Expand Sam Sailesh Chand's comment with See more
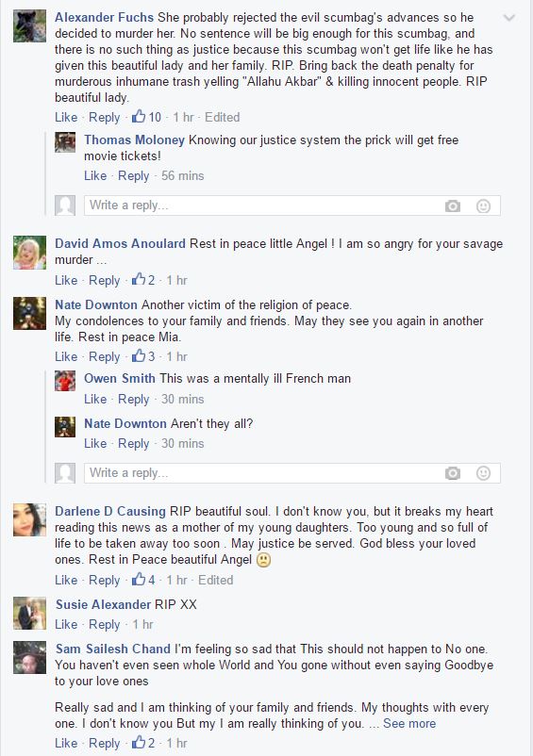The width and height of the screenshot is (533, 756). tap(409, 723)
